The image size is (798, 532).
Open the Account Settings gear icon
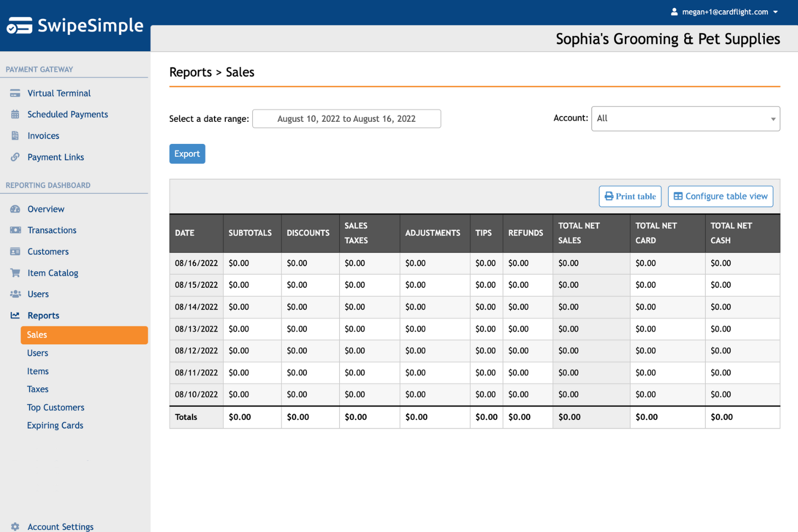point(15,527)
